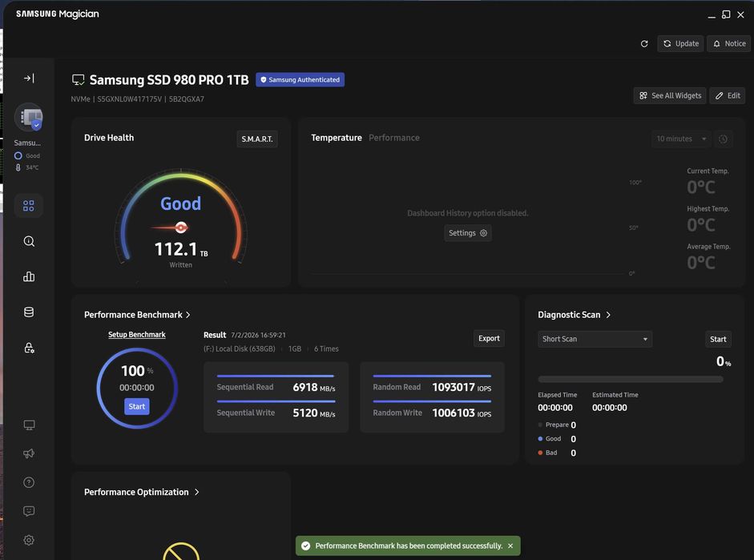754x560 pixels.
Task: Expand the Performance Benchmark section
Action: coord(138,315)
